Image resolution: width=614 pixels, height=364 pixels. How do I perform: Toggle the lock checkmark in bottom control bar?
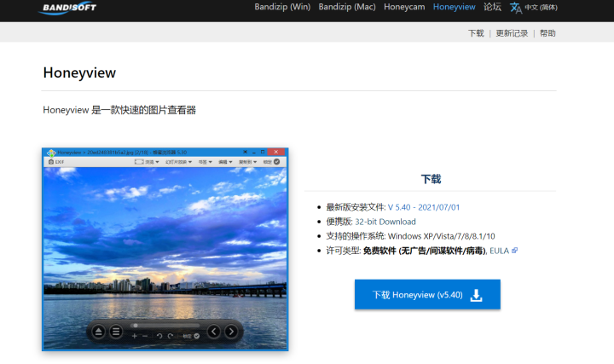197,336
